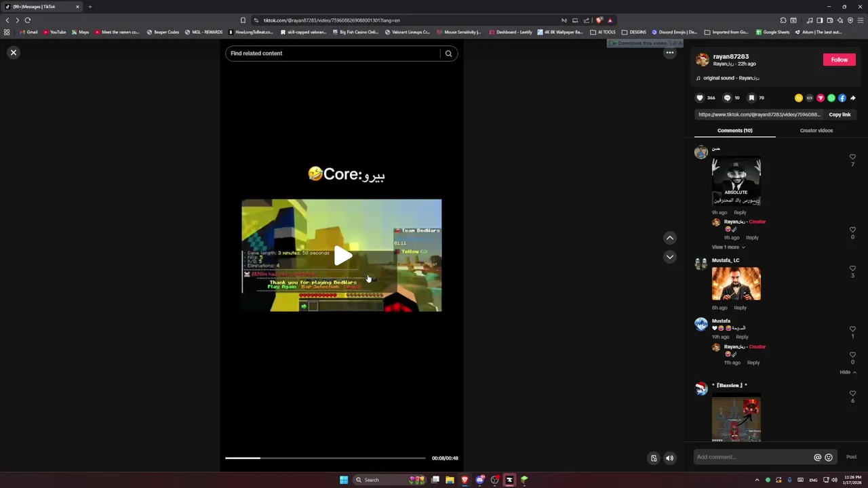Viewport: 868px width, 488px height.
Task: Click the original sound link
Action: coord(731,78)
